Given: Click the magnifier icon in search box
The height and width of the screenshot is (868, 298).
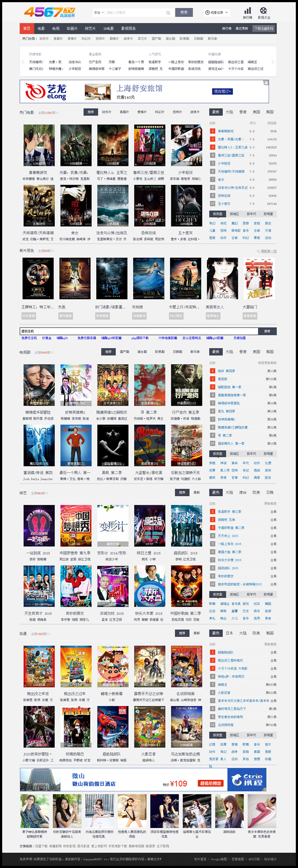Looking at the screenshot, I should pos(168,13).
